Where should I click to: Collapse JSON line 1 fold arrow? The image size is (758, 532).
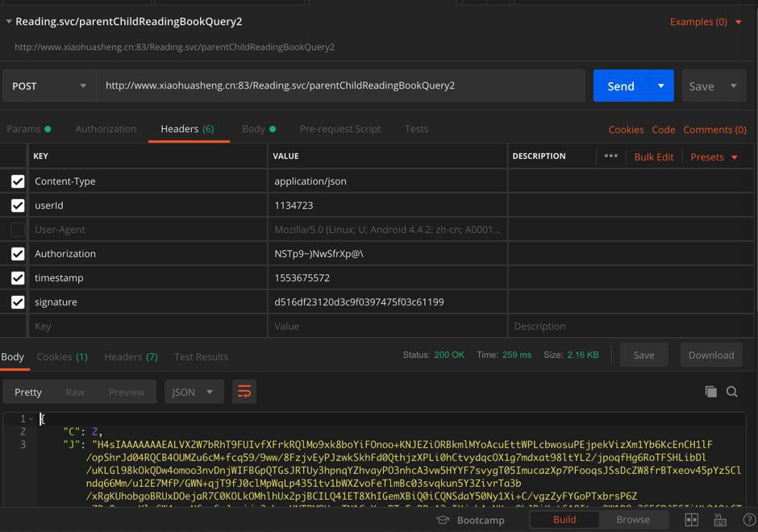31,419
